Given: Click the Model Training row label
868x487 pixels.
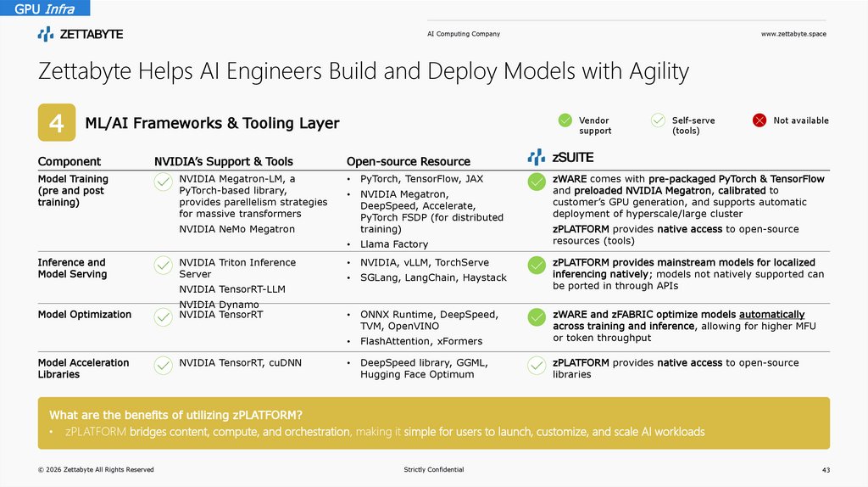Looking at the screenshot, I should (73, 191).
